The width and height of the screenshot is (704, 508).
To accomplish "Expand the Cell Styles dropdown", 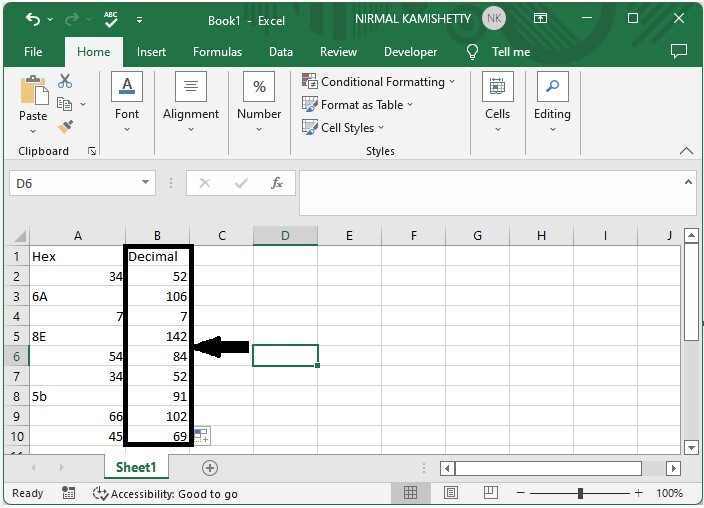I will [381, 128].
